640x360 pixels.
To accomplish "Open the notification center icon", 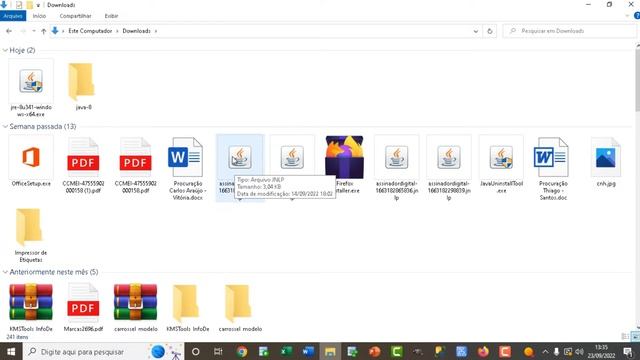I will (x=628, y=351).
